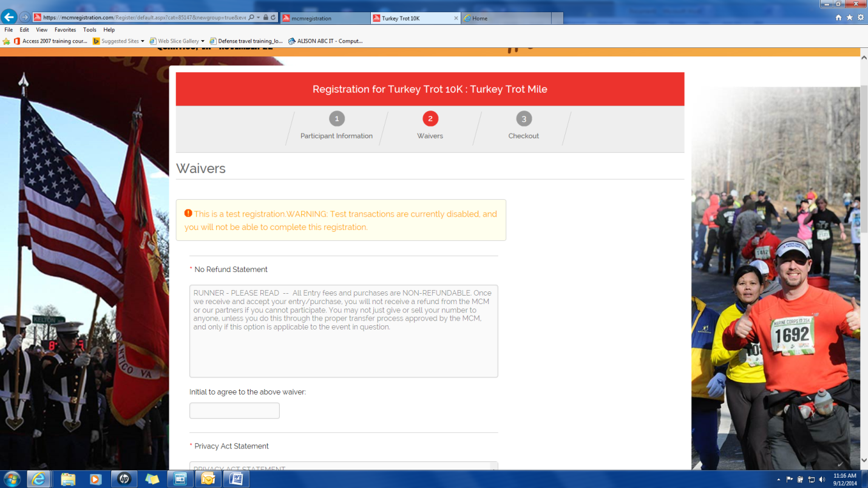The image size is (868, 488).
Task: Open the File menu
Action: 8,30
